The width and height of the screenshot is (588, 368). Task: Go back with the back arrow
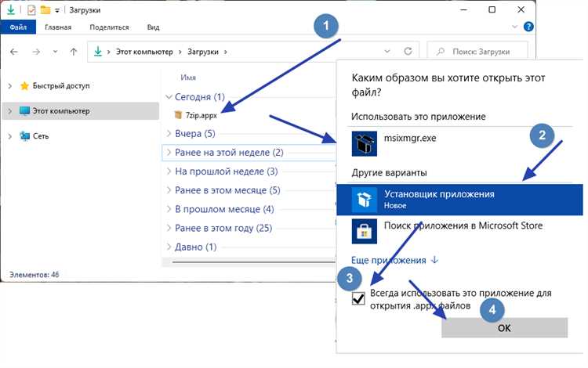(14, 52)
